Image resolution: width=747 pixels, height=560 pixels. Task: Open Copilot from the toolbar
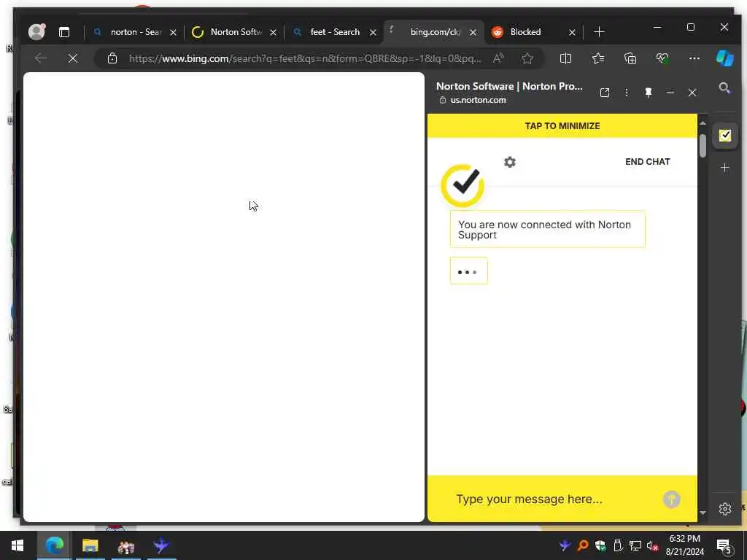(724, 58)
